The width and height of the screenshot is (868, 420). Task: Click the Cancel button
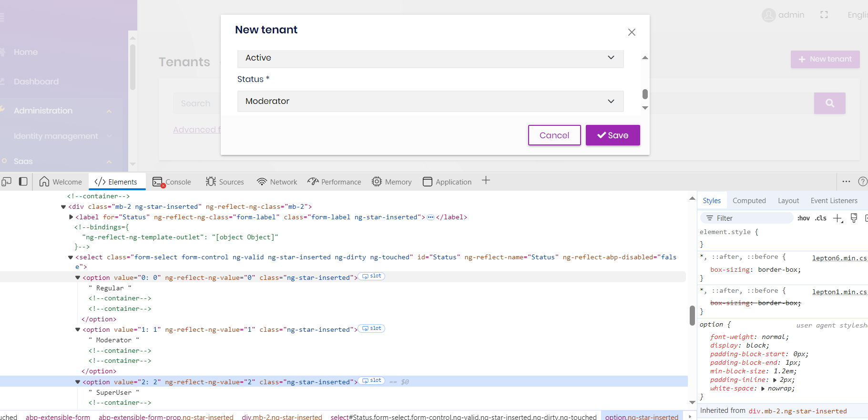pos(554,135)
